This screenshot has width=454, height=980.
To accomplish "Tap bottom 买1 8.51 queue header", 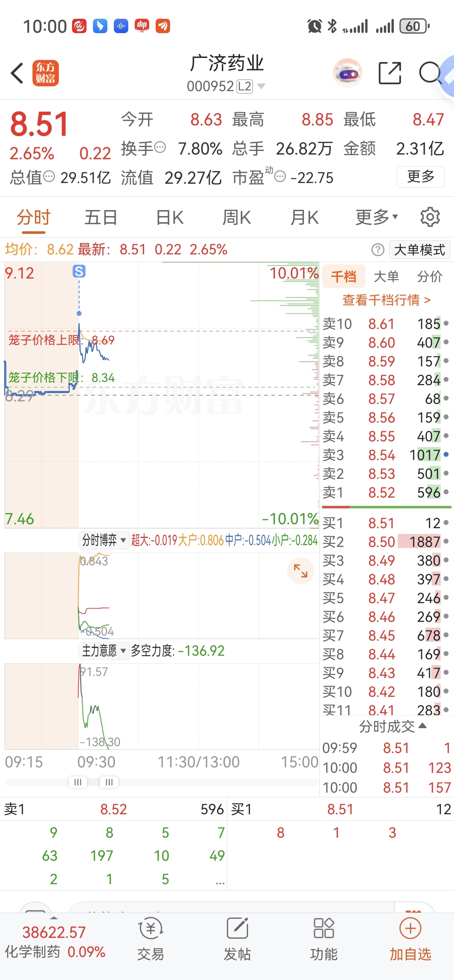I will point(340,809).
